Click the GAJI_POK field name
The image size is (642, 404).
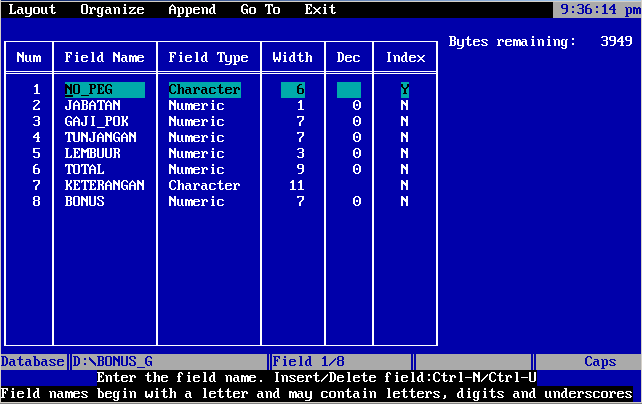tap(97, 122)
